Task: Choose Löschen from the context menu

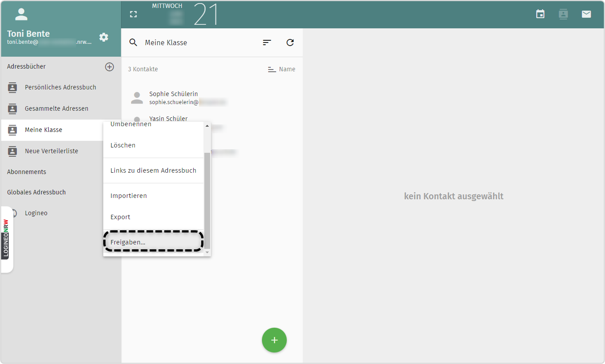Action: click(154, 145)
